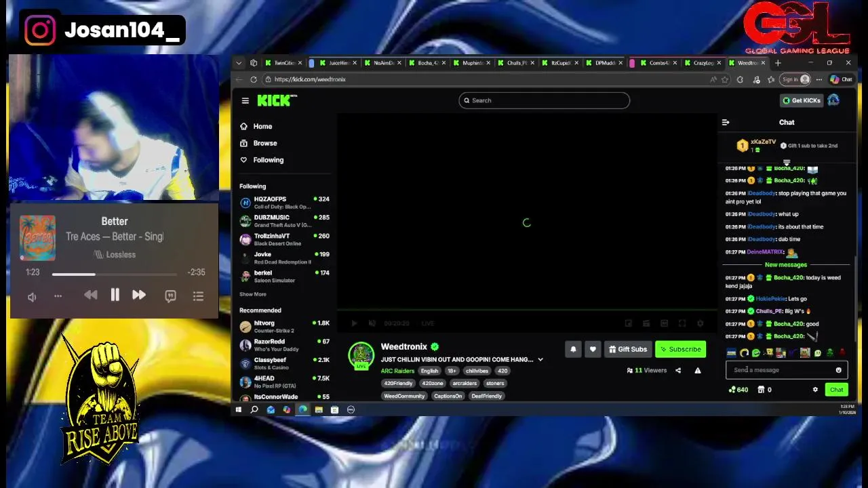868x488 pixels.
Task: Skip to next track in music player
Action: point(139,295)
